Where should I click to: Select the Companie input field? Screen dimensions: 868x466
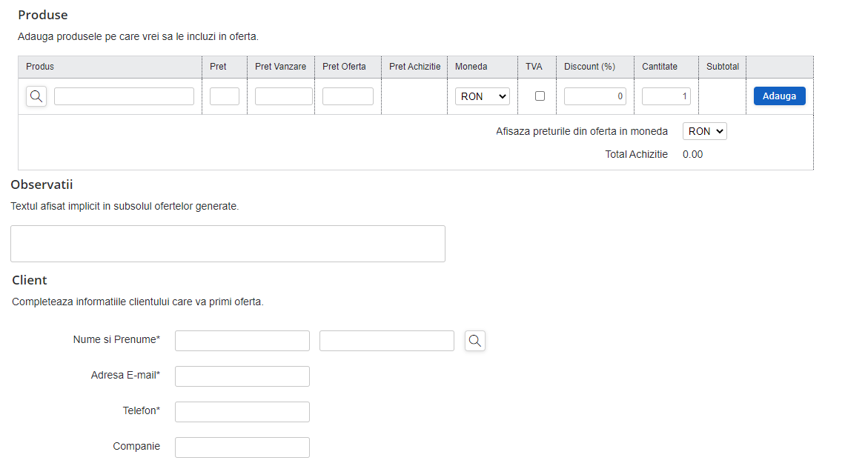point(242,447)
